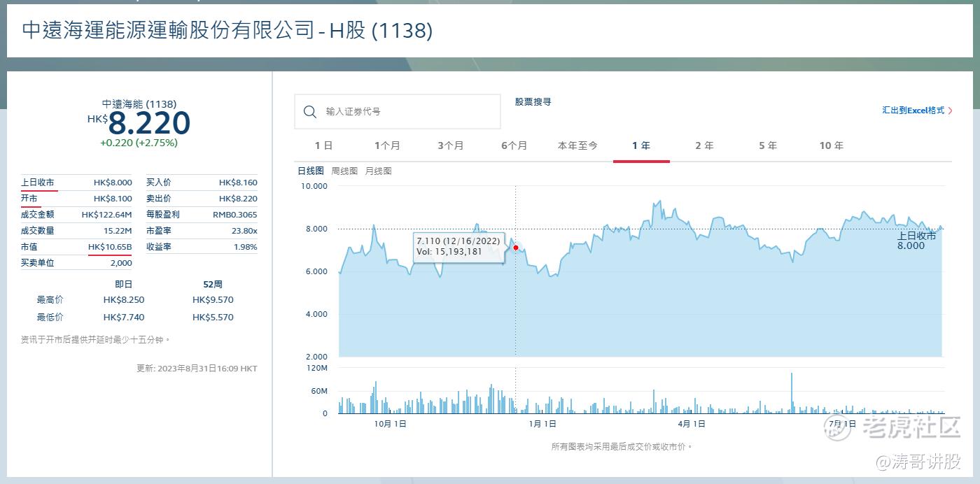Click the 即日 high HK$8.250
The height and width of the screenshot is (484, 980).
[124, 300]
